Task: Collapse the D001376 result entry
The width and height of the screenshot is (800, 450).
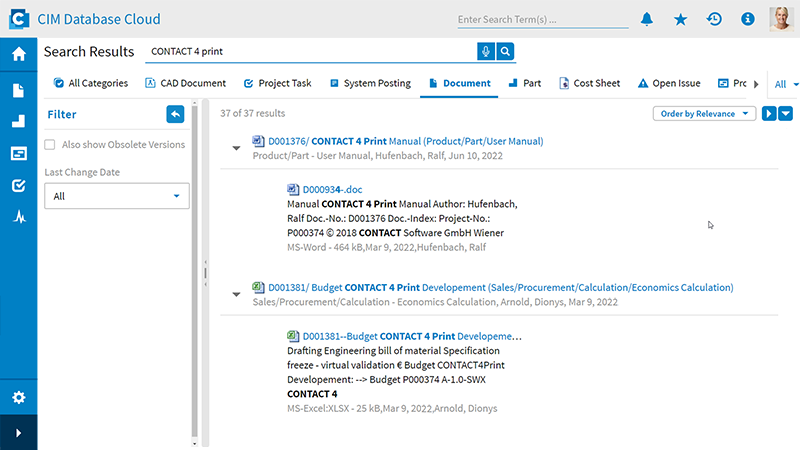Action: [x=237, y=148]
